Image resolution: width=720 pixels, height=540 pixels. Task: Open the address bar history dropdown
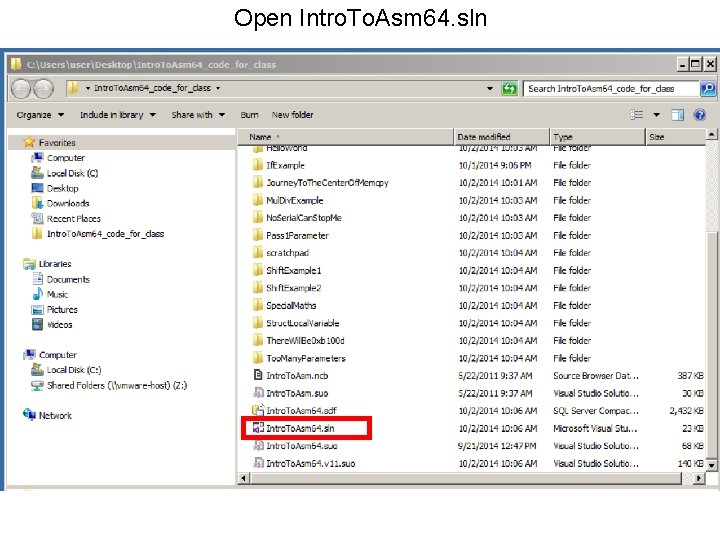(490, 88)
